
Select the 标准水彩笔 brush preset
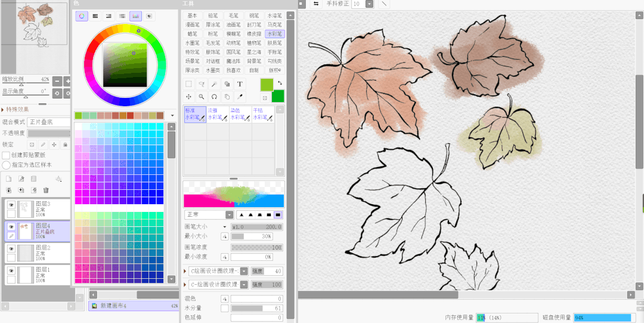(x=195, y=115)
